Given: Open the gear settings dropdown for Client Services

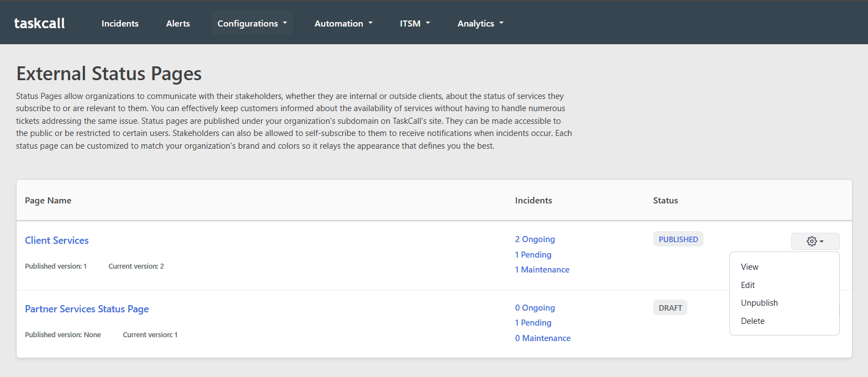Looking at the screenshot, I should click(815, 241).
